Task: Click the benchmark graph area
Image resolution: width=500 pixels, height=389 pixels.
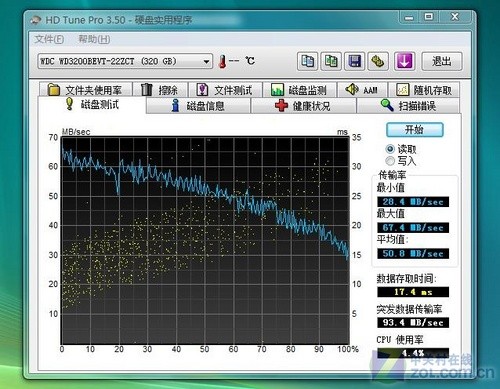Action: click(x=205, y=240)
